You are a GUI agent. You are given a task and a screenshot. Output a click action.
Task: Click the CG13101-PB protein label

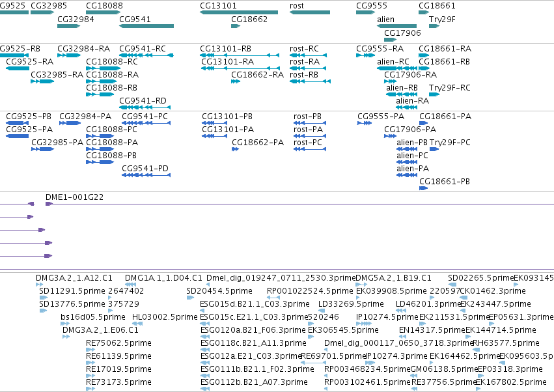(x=227, y=117)
